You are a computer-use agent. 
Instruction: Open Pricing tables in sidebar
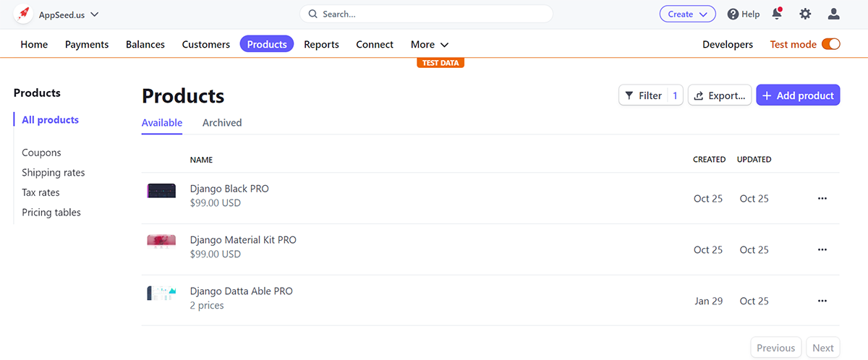click(51, 213)
